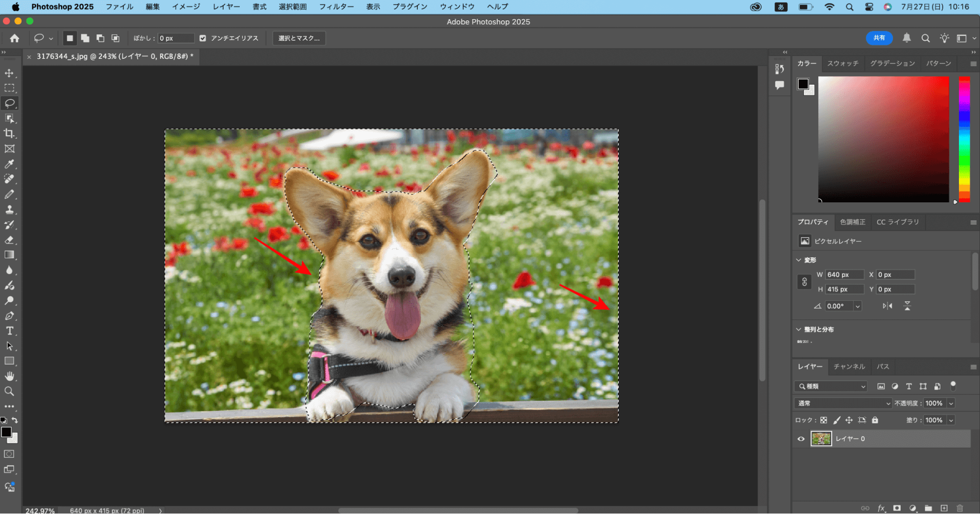Click the search magnifier in options bar
The height and width of the screenshot is (514, 980).
tap(926, 38)
